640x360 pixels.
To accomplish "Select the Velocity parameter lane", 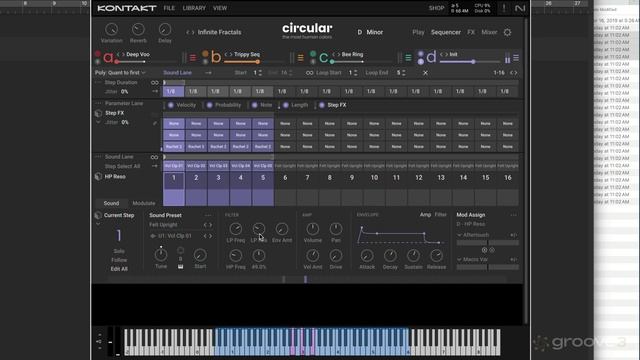I will tap(182, 105).
